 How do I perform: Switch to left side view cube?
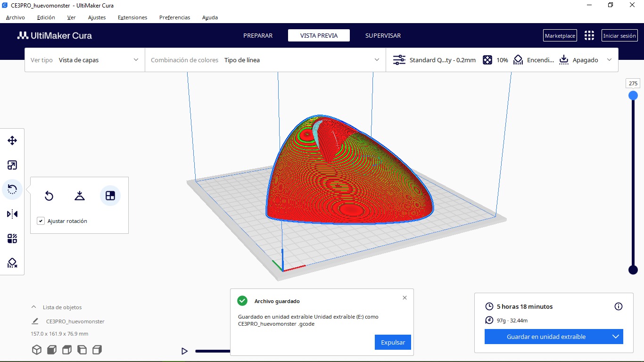82,350
